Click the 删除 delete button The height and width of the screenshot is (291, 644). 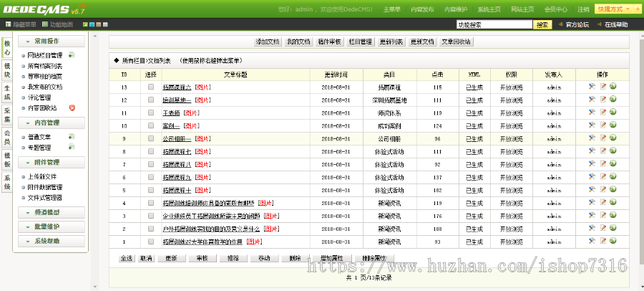pyautogui.click(x=295, y=259)
